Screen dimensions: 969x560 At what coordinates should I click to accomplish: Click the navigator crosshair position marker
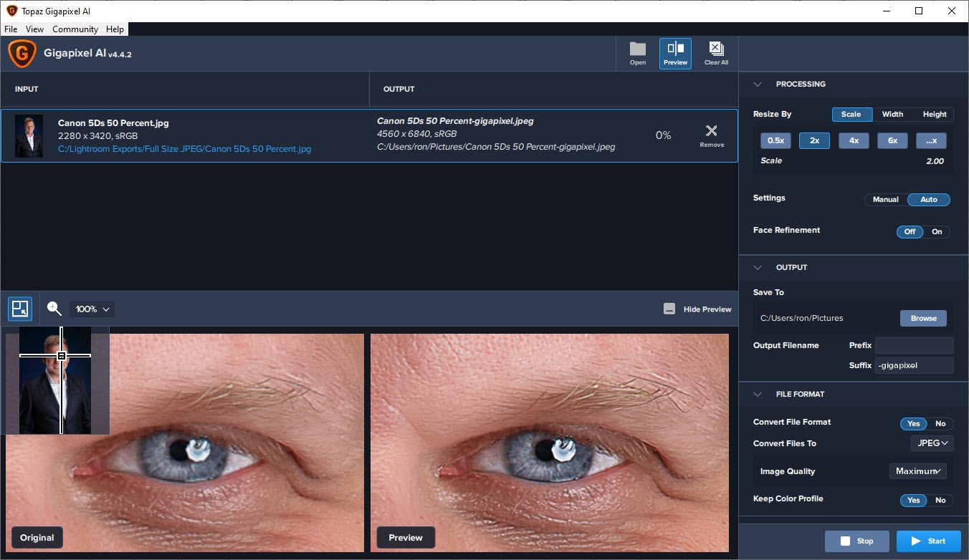(62, 356)
